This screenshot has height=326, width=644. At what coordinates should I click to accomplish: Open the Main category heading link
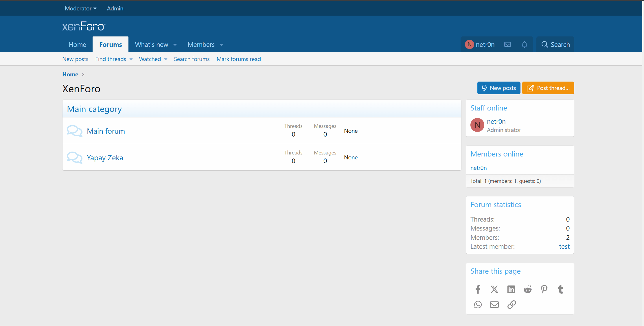coord(94,109)
